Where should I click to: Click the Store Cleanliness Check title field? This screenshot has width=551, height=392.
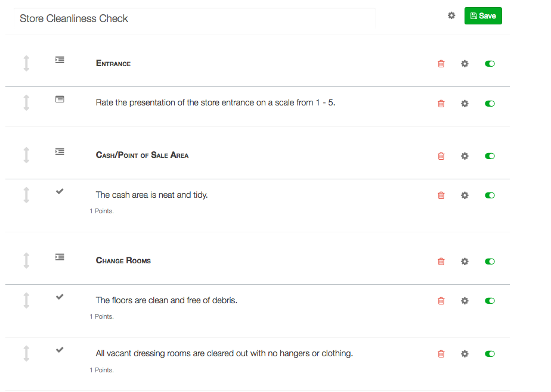tap(194, 18)
